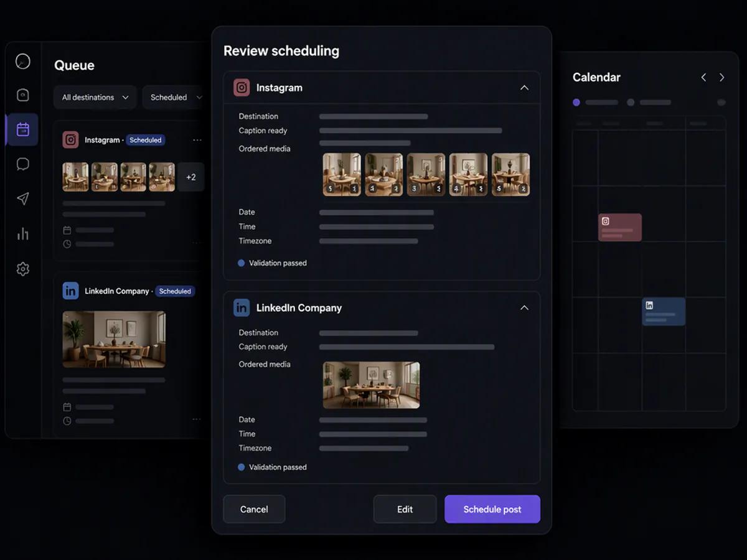Select fourth ordered media thumbnail in Instagram section

click(469, 175)
